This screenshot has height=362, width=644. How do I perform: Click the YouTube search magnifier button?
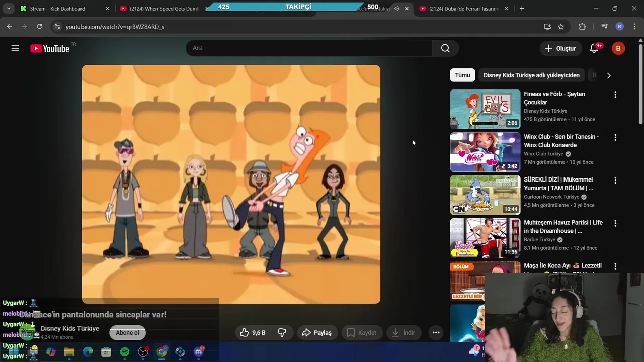click(x=445, y=48)
